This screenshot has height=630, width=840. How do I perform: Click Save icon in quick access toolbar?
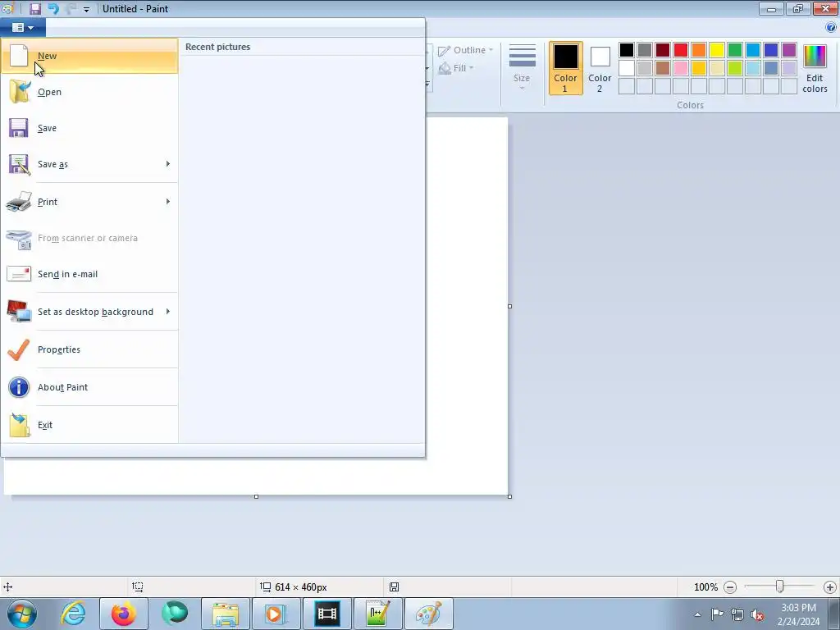point(34,8)
